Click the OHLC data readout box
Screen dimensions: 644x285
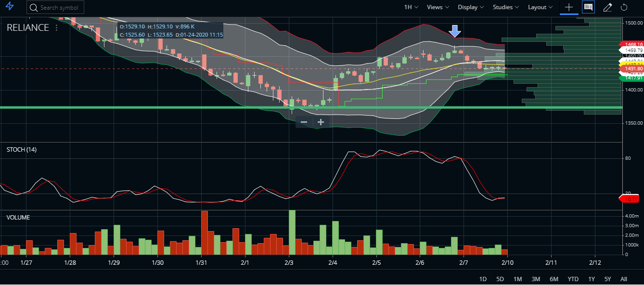pos(170,31)
